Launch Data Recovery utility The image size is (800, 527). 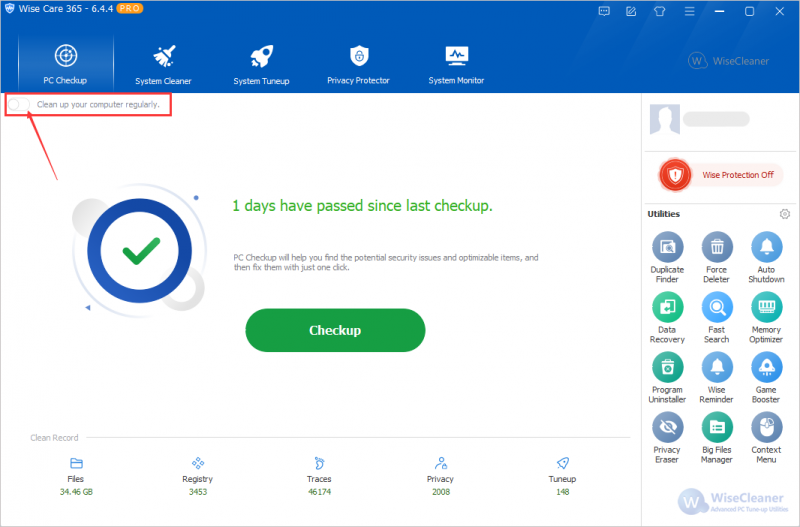click(667, 318)
